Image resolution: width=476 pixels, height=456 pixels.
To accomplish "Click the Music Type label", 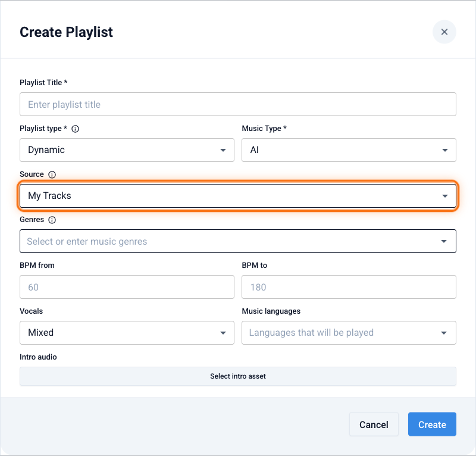I will 264,129.
